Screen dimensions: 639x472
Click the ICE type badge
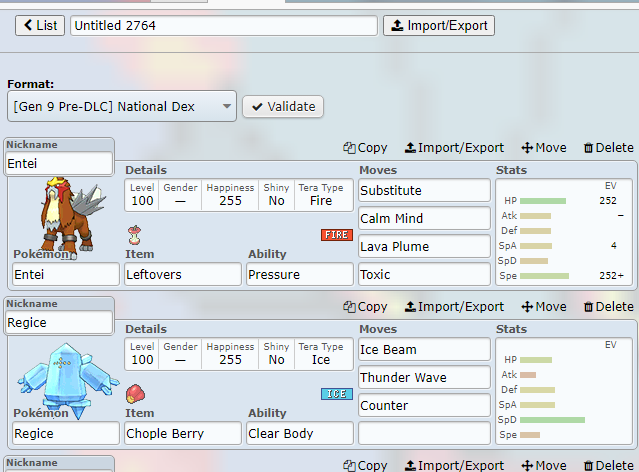click(x=337, y=394)
